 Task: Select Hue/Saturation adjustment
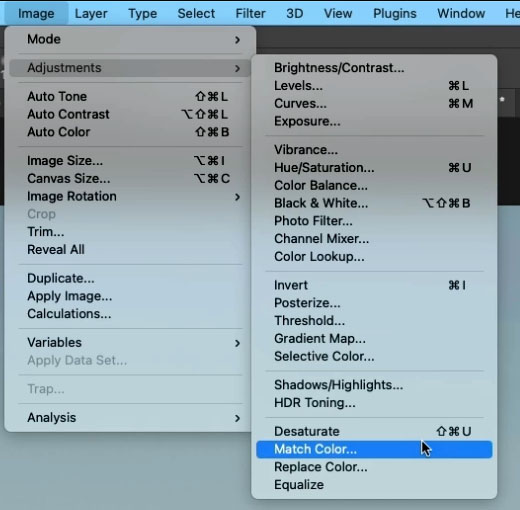click(374, 167)
